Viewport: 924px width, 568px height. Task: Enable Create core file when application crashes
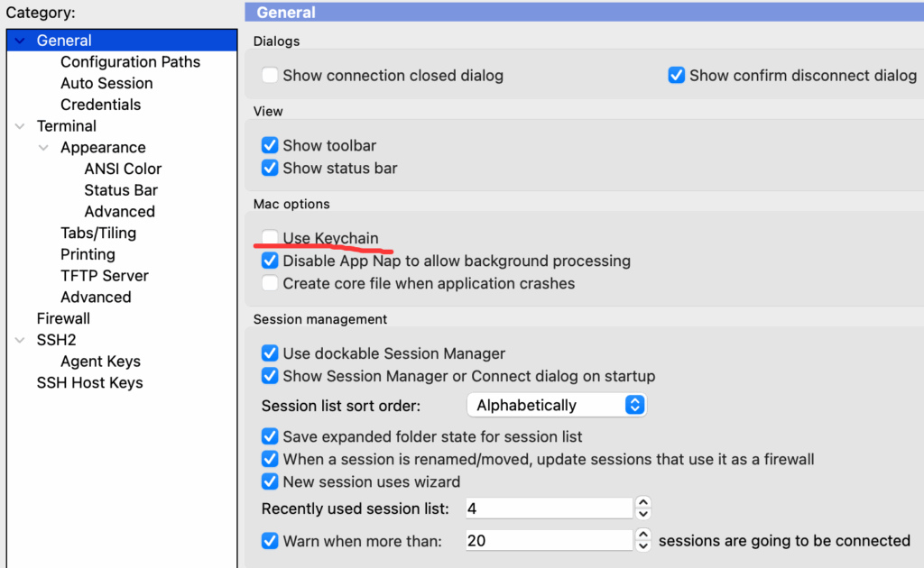[270, 283]
